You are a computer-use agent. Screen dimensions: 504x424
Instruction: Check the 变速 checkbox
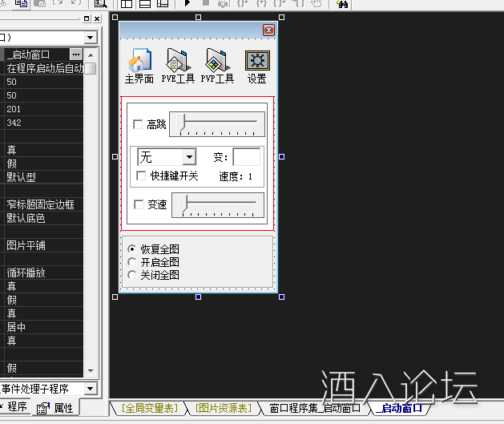coord(139,204)
